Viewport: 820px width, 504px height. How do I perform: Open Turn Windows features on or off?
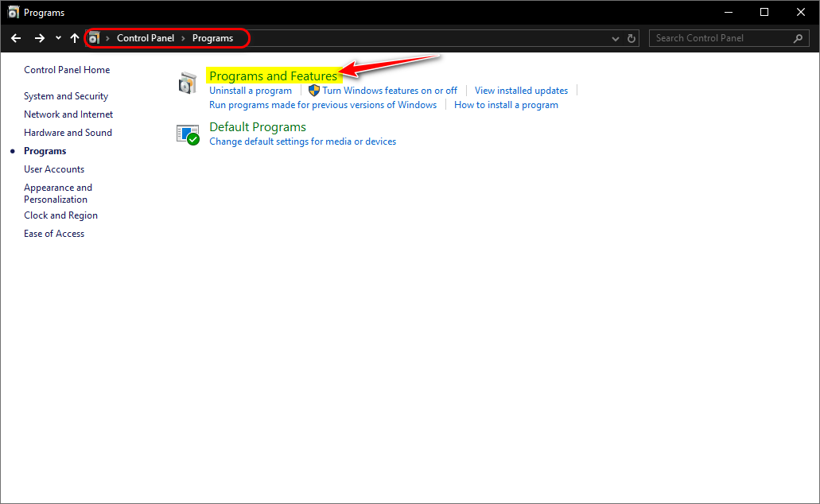(x=390, y=91)
